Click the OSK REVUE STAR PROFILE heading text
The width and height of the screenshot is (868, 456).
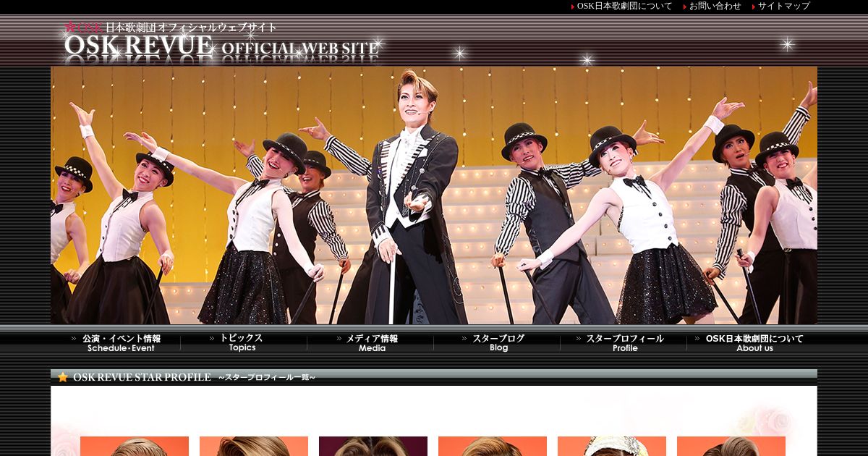coord(142,377)
